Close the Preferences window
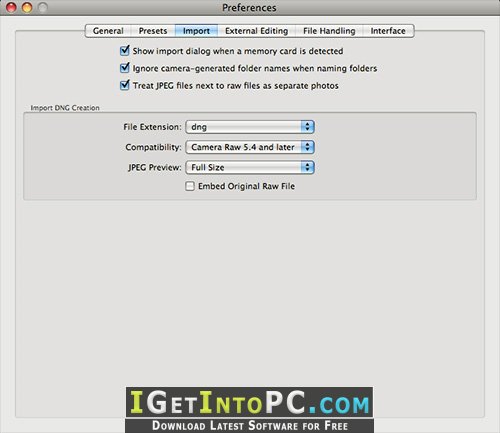The height and width of the screenshot is (433, 500). 11,7
